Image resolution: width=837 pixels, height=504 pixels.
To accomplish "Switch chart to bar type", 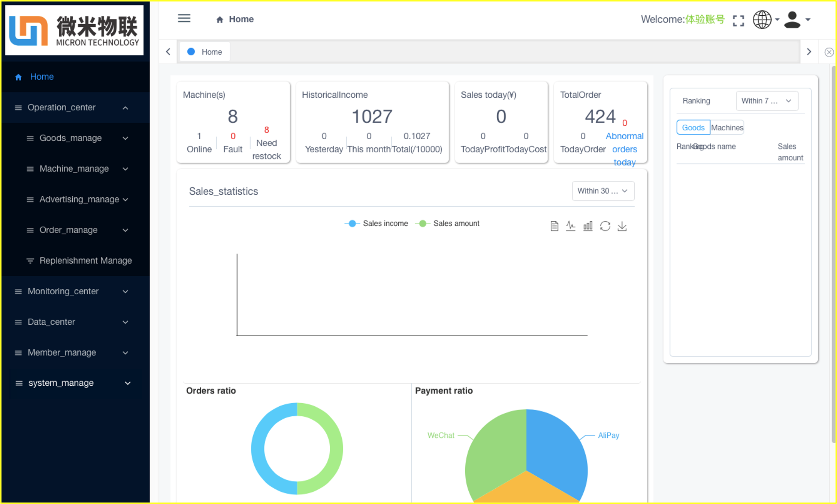I will [588, 226].
